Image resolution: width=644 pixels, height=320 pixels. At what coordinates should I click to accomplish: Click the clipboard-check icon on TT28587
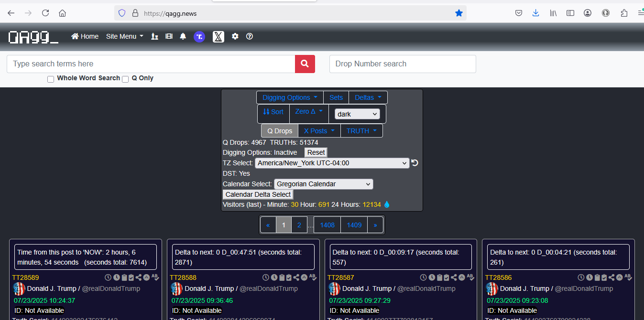point(447,277)
